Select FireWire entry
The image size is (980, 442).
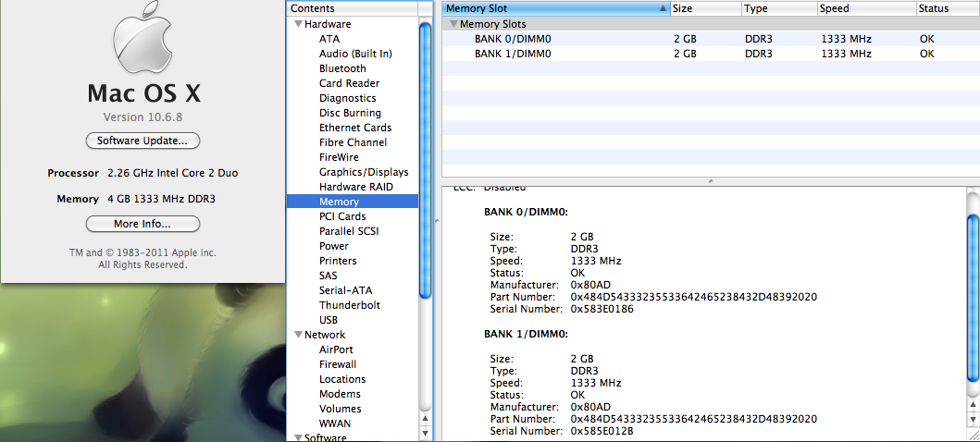tap(339, 157)
